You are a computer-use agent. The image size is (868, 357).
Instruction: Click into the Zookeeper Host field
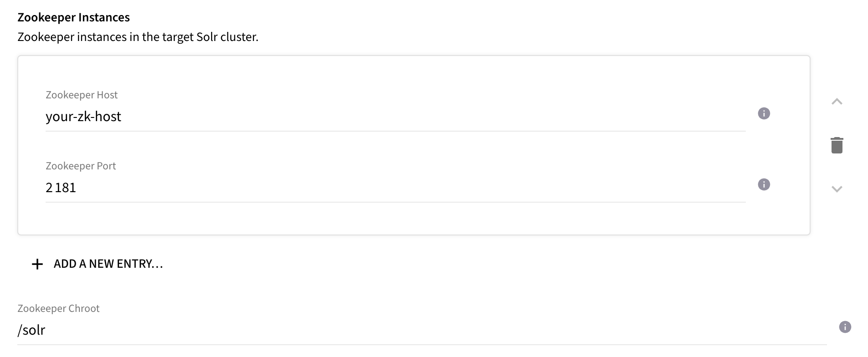182,117
